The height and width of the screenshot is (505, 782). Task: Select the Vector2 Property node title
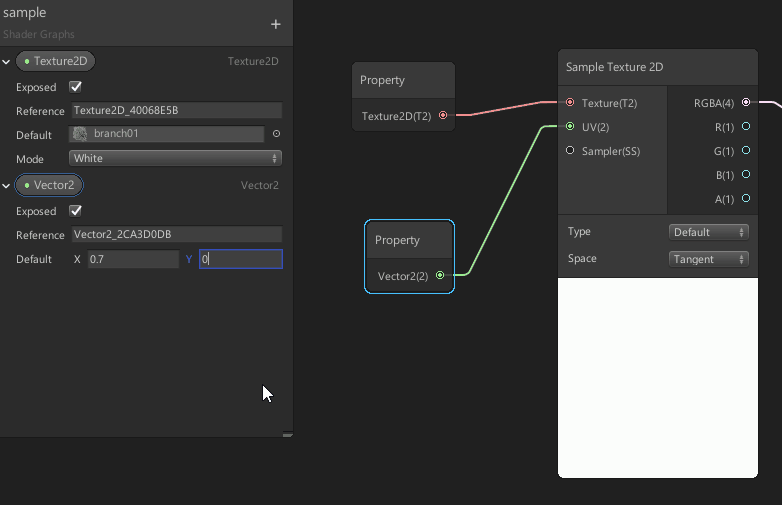[397, 240]
